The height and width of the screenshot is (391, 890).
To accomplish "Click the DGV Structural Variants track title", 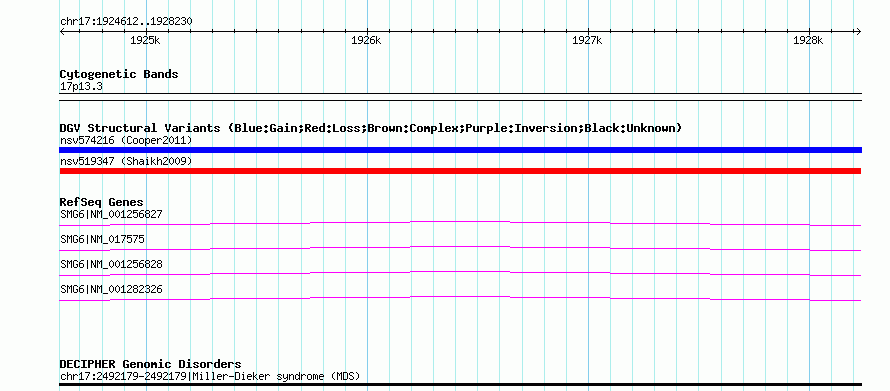I will pos(370,128).
